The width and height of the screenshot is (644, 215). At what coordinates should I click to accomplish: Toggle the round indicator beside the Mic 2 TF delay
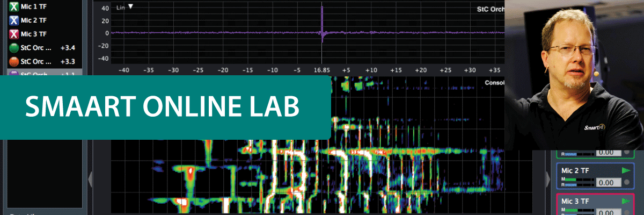pos(627,183)
